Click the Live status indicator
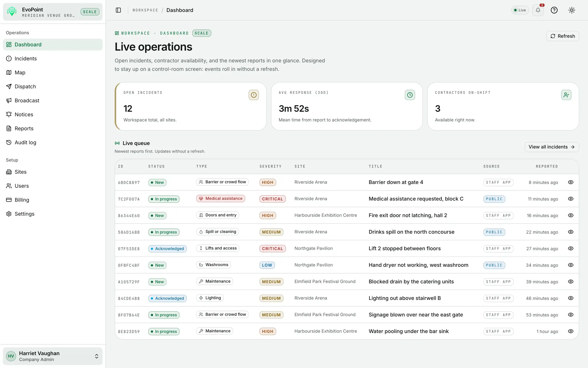This screenshot has width=588, height=368. [520, 10]
